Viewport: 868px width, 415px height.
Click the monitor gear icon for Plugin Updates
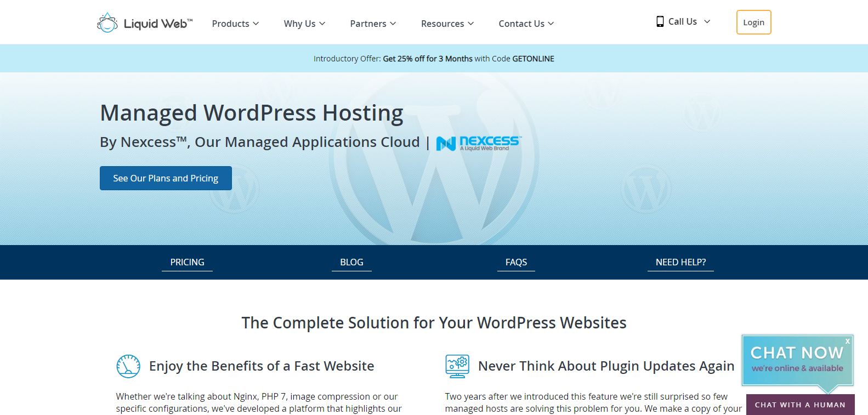457,366
